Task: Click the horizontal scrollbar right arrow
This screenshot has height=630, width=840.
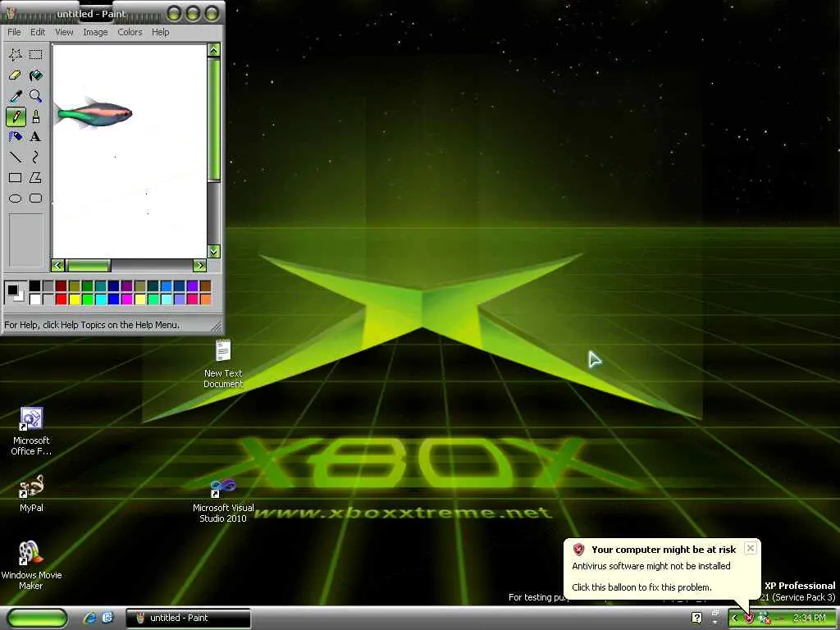Action: (199, 265)
